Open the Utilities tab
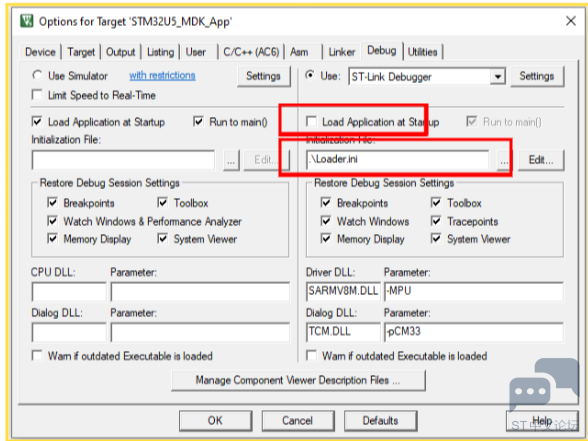This screenshot has width=588, height=441. (x=423, y=52)
